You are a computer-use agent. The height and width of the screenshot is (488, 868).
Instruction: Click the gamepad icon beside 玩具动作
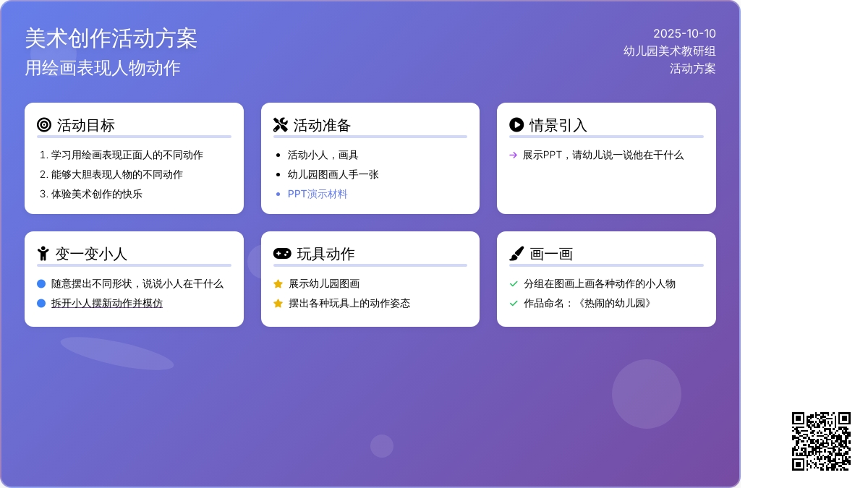(x=282, y=254)
